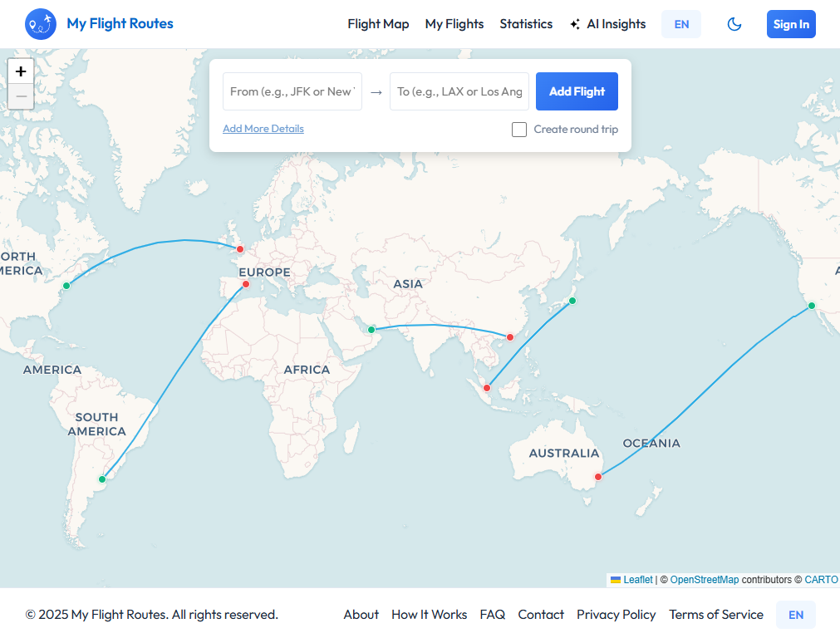Click the zoom out minus control on map

(x=20, y=96)
